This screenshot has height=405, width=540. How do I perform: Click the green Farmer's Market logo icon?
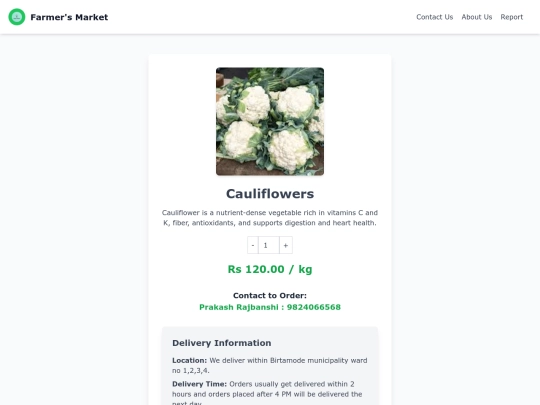(17, 17)
